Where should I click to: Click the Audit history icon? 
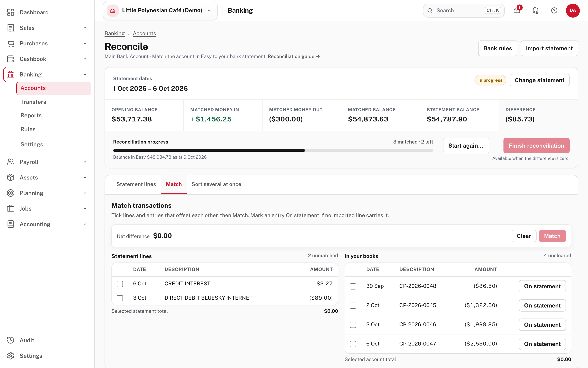tap(10, 340)
